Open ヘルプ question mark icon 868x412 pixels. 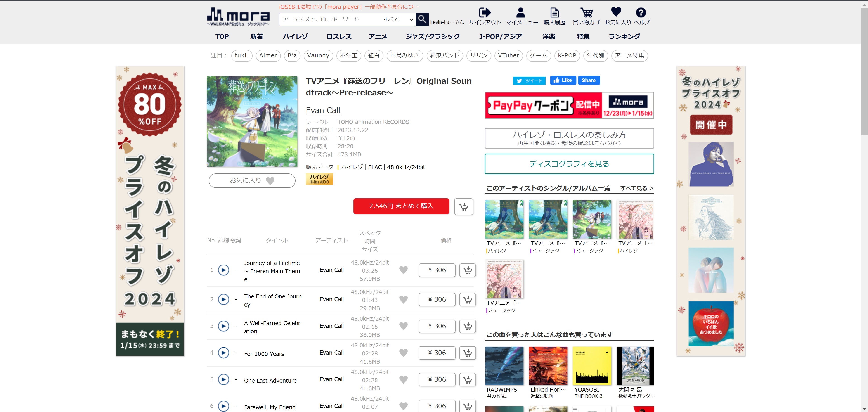point(641,13)
